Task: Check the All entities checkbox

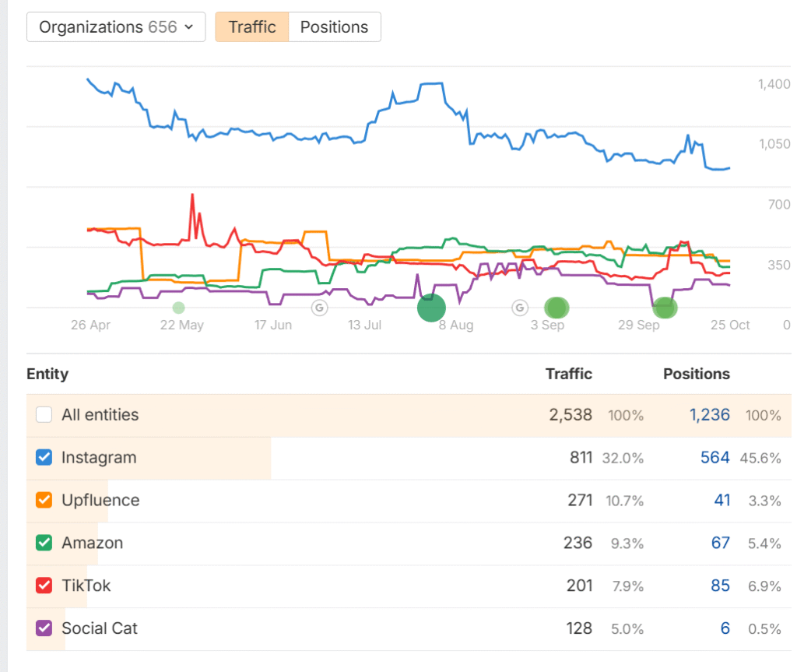Action: [x=44, y=415]
